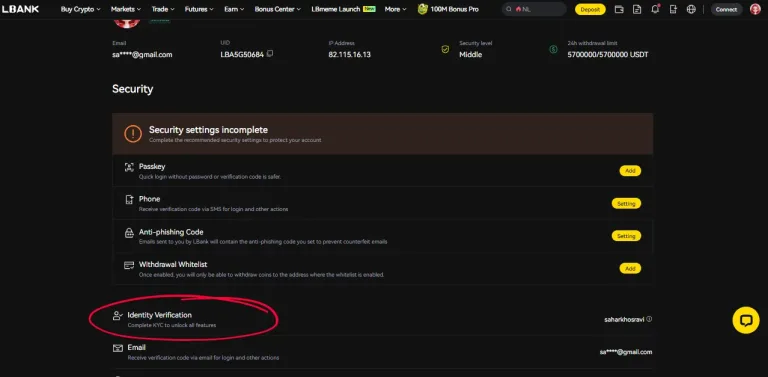The width and height of the screenshot is (768, 377).
Task: Click Setting button for Anti-phishing Code
Action: pyautogui.click(x=626, y=236)
